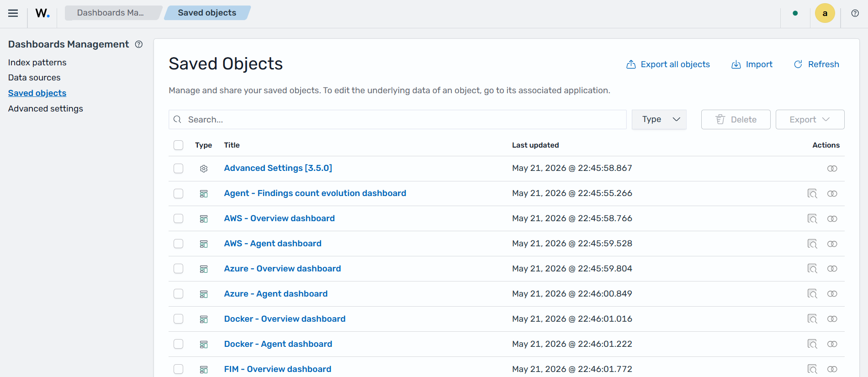Open the help icon in the header

click(x=855, y=13)
